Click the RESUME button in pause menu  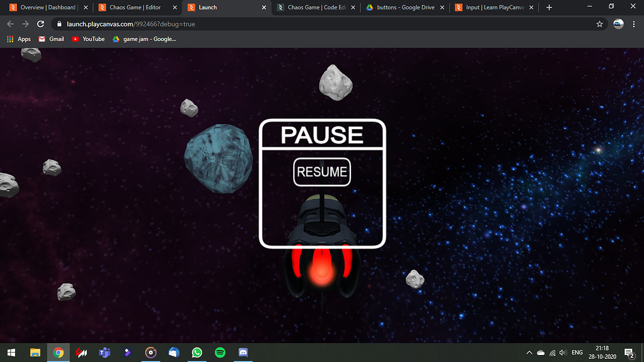[x=322, y=172]
